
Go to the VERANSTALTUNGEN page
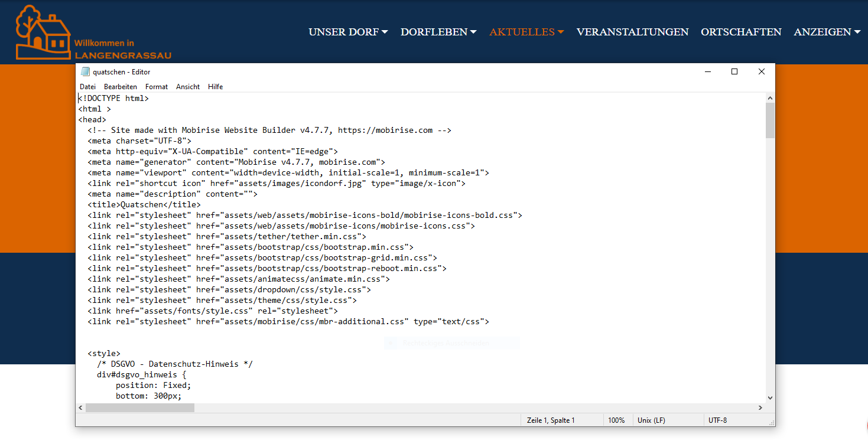pyautogui.click(x=632, y=32)
